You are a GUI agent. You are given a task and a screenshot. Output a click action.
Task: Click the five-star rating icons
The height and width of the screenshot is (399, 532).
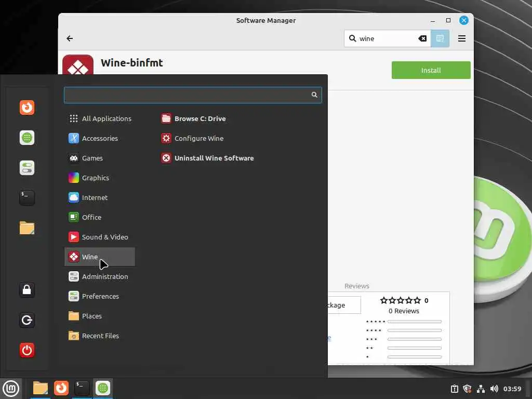pyautogui.click(x=400, y=300)
